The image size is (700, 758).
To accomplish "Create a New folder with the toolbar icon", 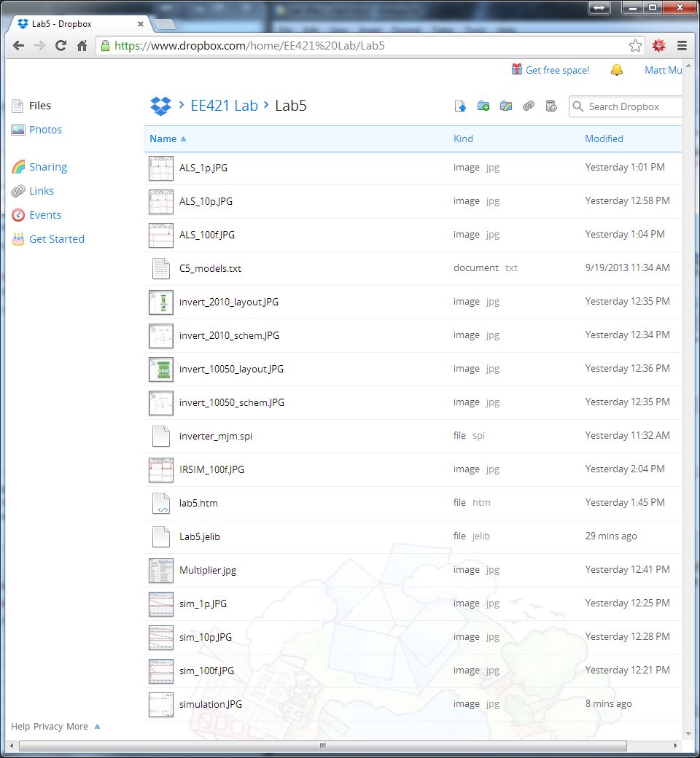I will 483,106.
